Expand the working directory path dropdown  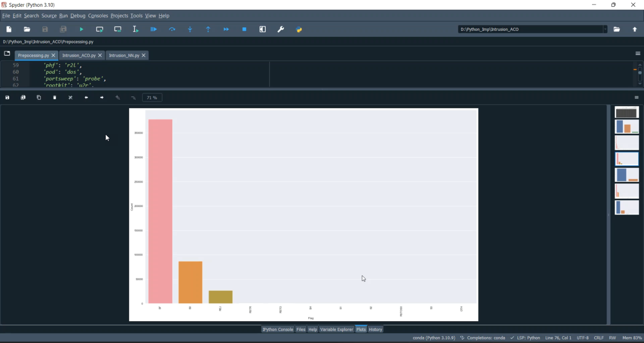click(605, 29)
